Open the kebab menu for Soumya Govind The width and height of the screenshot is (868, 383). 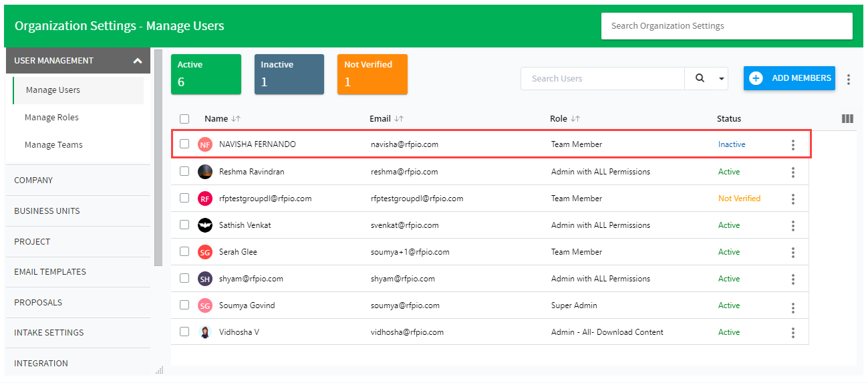point(793,307)
